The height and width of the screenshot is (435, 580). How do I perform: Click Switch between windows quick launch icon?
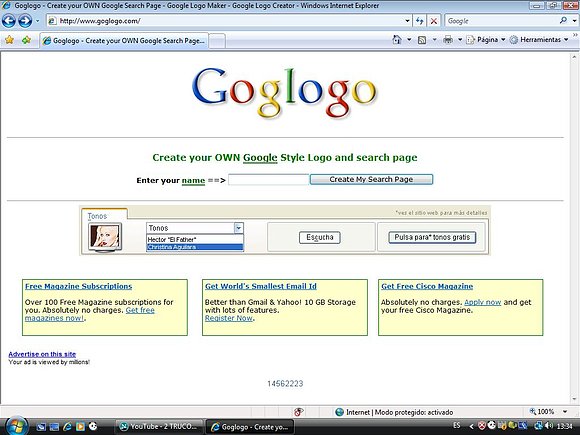tap(54, 427)
